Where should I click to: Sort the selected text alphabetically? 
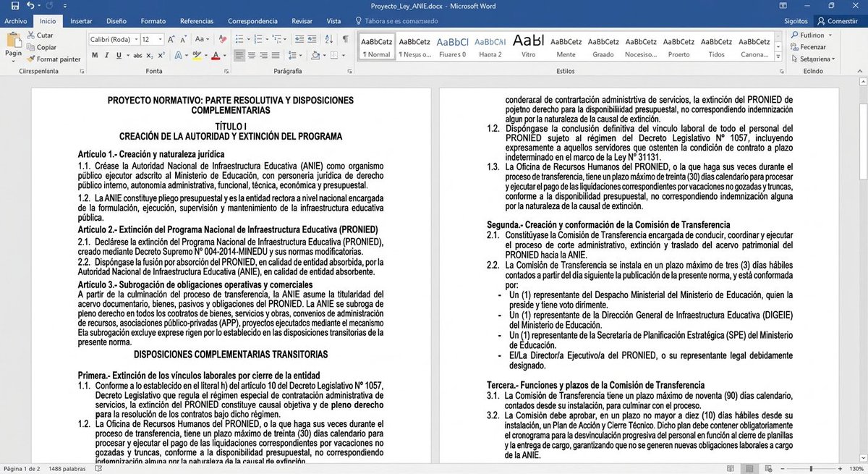click(x=328, y=39)
